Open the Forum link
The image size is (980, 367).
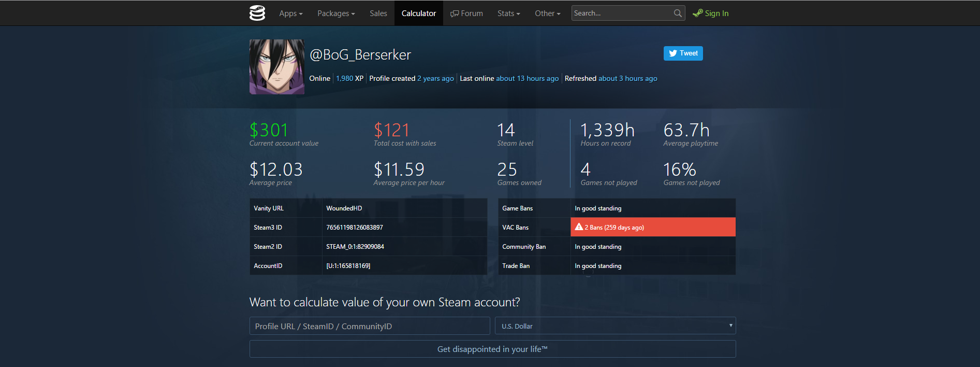click(466, 13)
